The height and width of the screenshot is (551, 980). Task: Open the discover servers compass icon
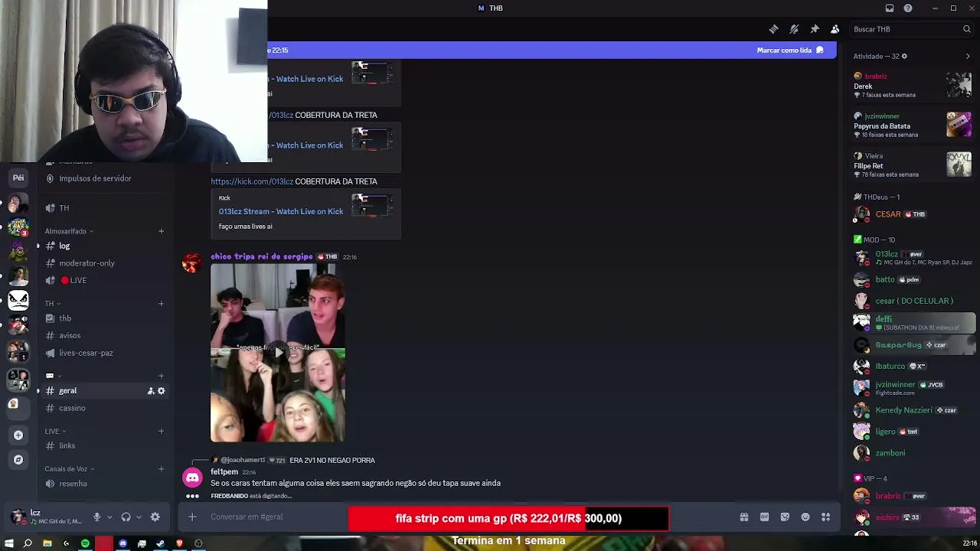[x=18, y=460]
